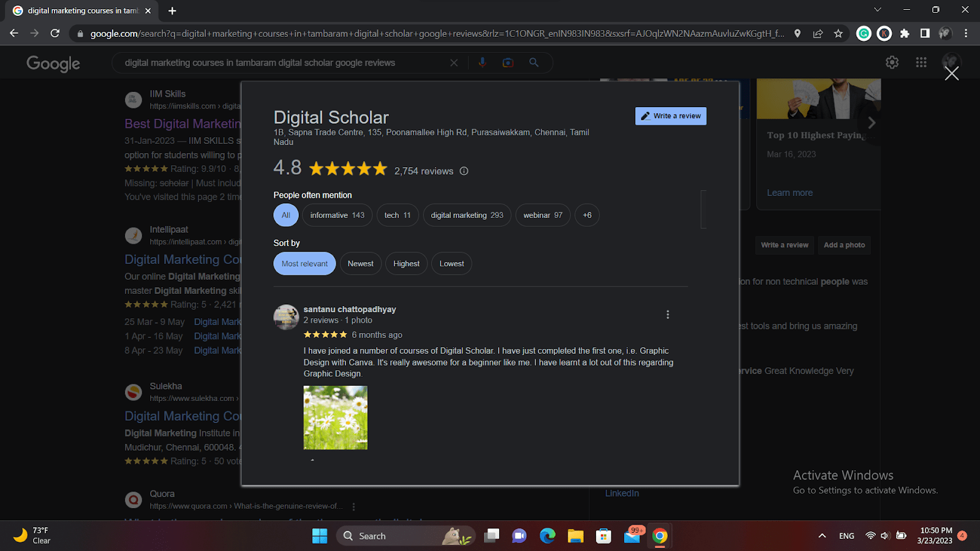This screenshot has height=551, width=980.
Task: Open Microsoft Edge in taskbar
Action: [548, 536]
